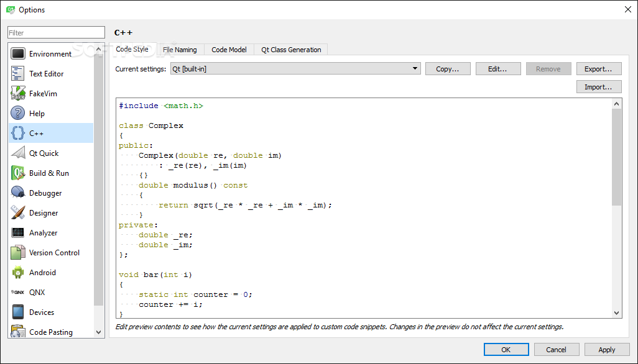Open Qt Quick paper plane icon

18,153
